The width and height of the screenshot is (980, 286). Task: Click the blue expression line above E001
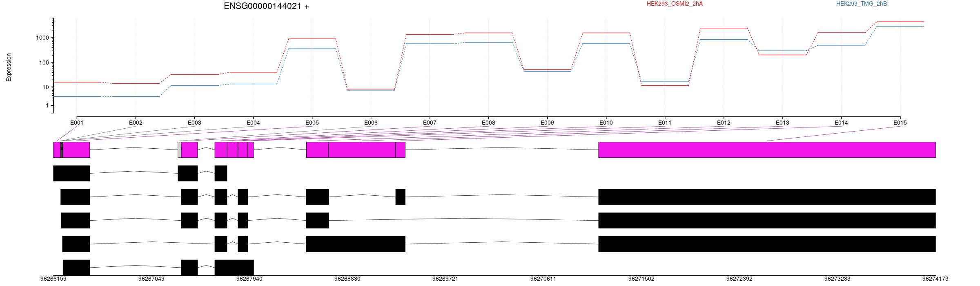pyautogui.click(x=77, y=96)
